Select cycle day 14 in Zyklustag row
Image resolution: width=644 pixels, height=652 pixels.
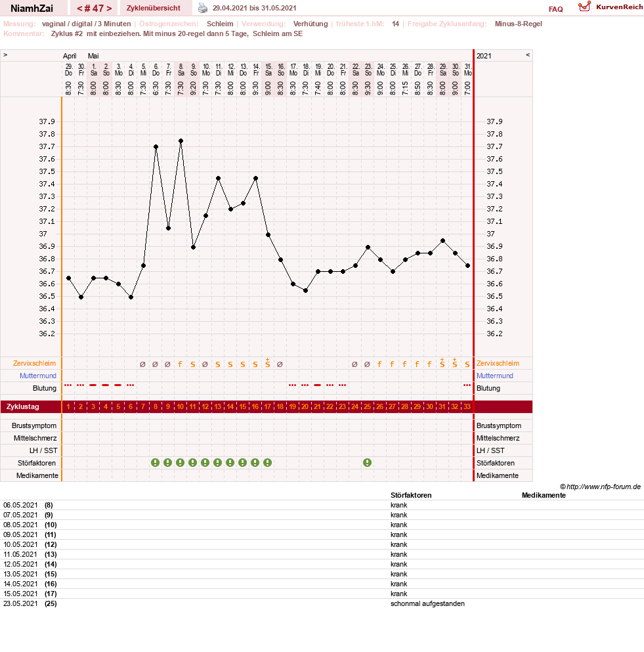coord(230,406)
